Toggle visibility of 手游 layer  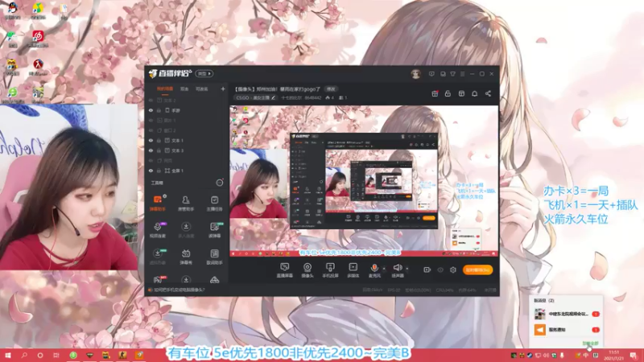[151, 110]
